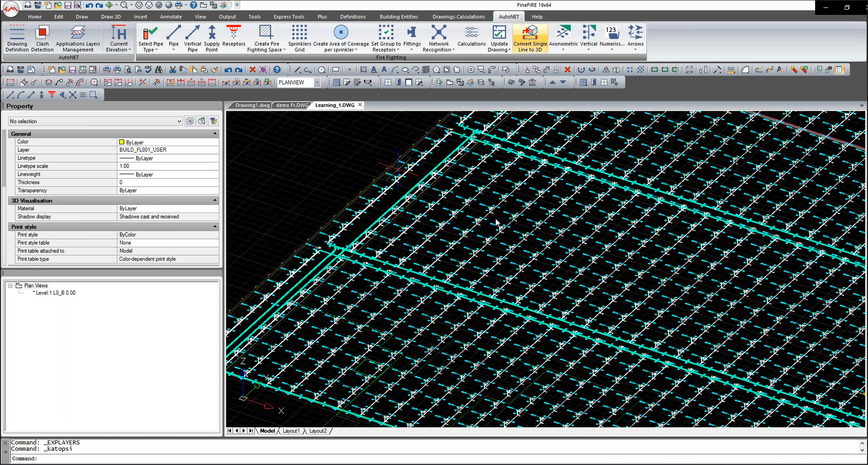Open the Axonometric diagram tool
868x465 pixels.
tap(563, 39)
